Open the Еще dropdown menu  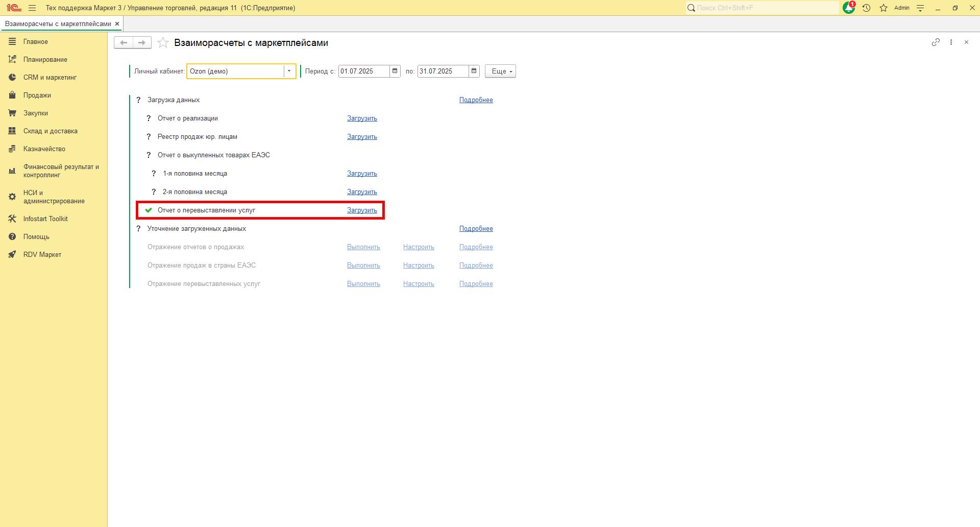pyautogui.click(x=500, y=71)
